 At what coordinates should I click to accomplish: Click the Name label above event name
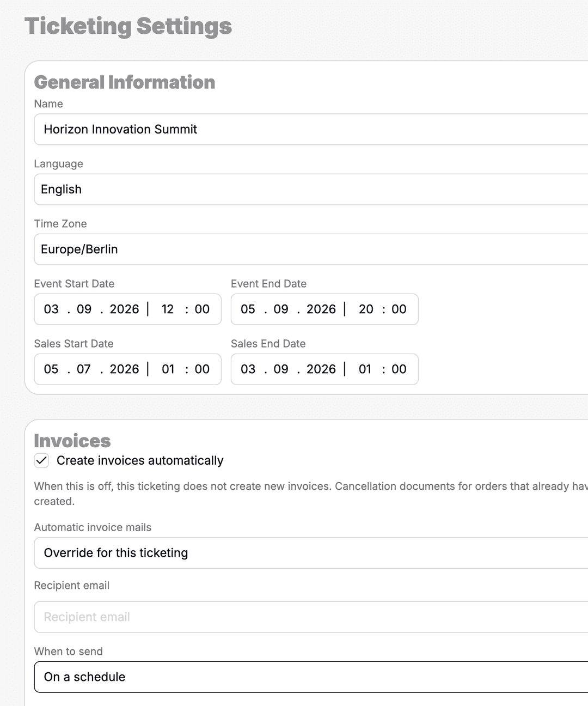[x=48, y=104]
